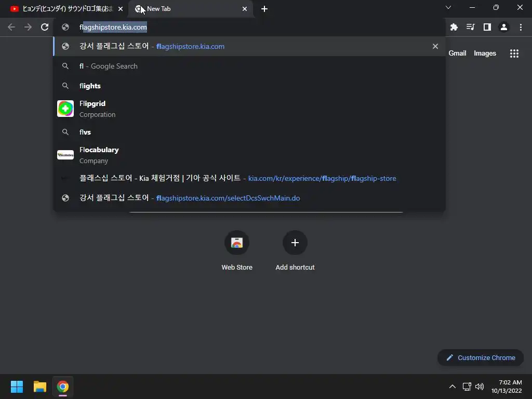Open the media controls icon in toolbar
532x399 pixels.
[x=470, y=27]
